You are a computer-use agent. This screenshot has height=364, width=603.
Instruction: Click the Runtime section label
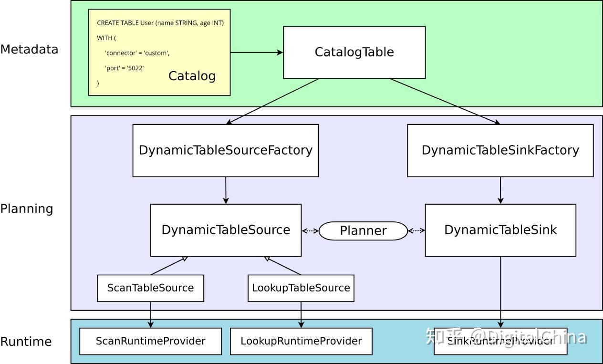point(27,341)
